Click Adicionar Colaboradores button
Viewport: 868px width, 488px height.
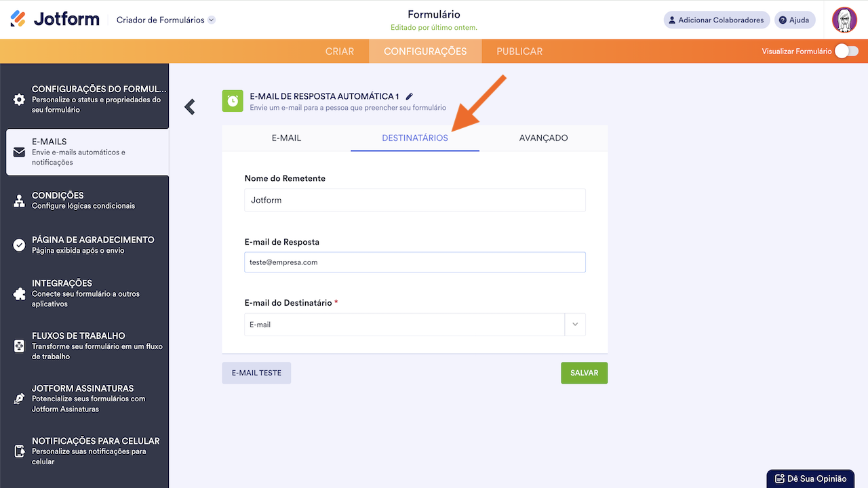coord(716,20)
